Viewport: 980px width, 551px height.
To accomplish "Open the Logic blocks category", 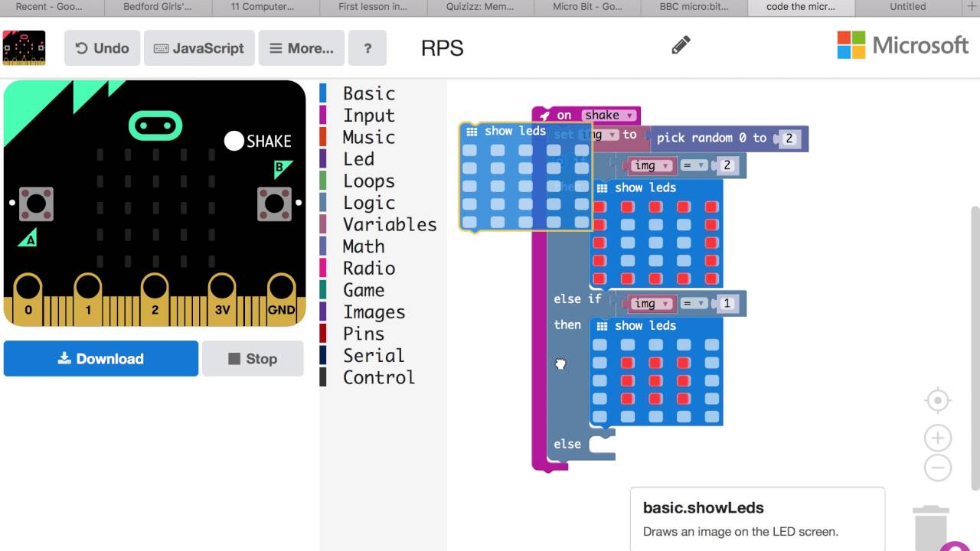I will click(368, 203).
